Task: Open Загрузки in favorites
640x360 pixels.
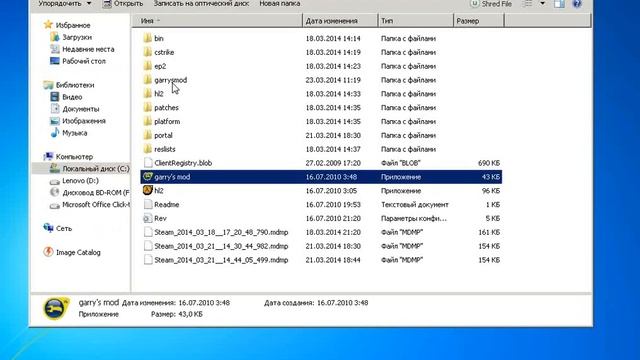Action: (x=71, y=37)
